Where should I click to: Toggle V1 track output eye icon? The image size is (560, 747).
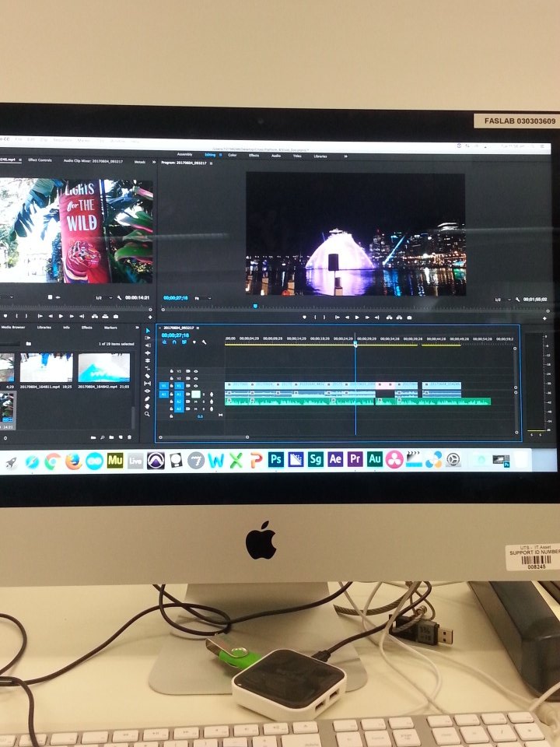click(196, 386)
